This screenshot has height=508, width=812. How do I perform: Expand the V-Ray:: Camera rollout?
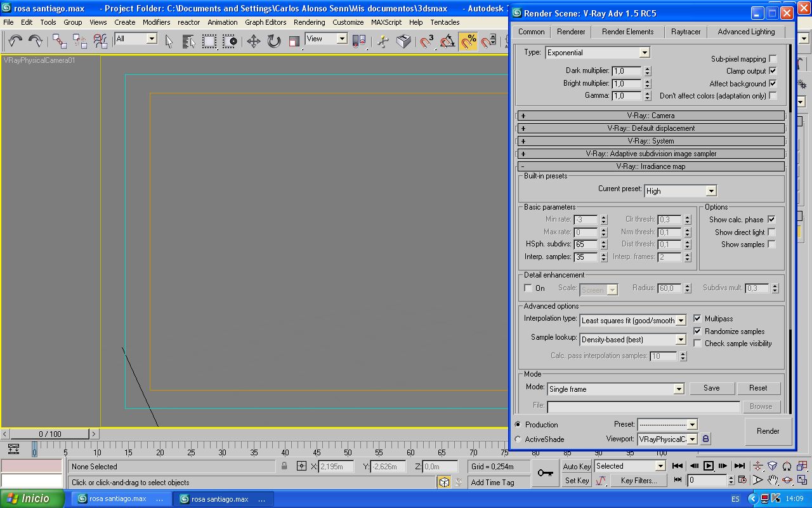click(651, 116)
